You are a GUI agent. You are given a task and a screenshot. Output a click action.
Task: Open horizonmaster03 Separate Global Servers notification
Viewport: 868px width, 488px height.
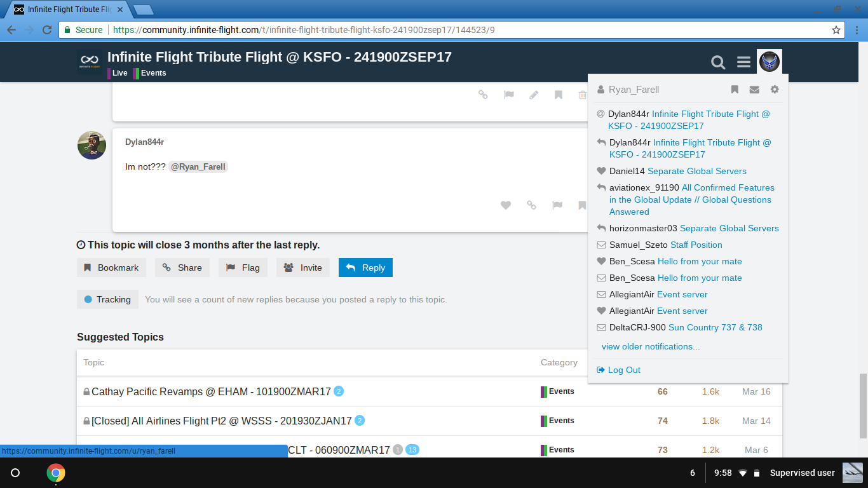(x=688, y=228)
